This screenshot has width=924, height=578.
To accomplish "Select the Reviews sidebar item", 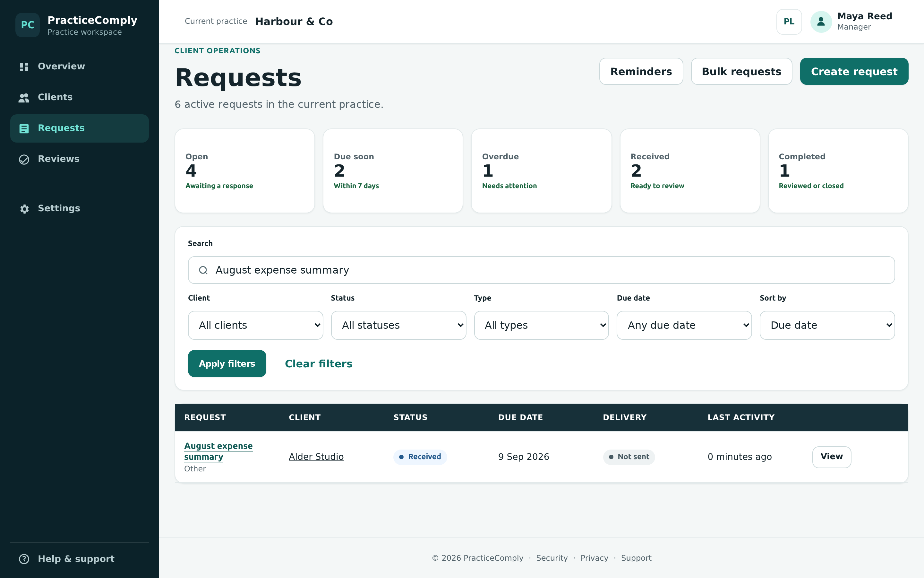I will pos(80,159).
